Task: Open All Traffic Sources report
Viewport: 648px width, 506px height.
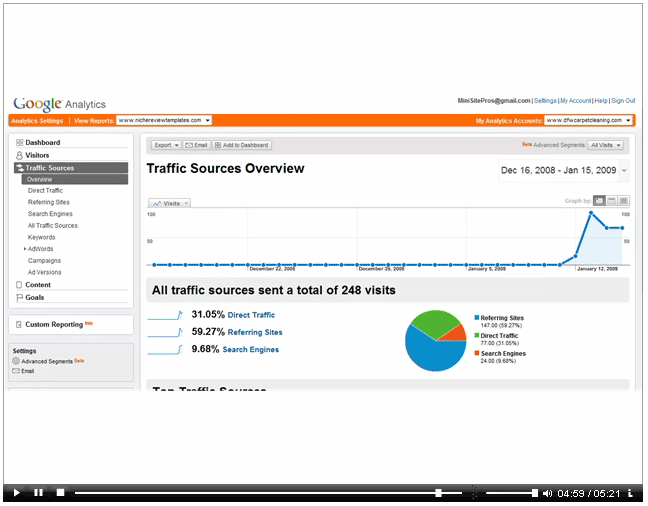Action: tap(52, 226)
